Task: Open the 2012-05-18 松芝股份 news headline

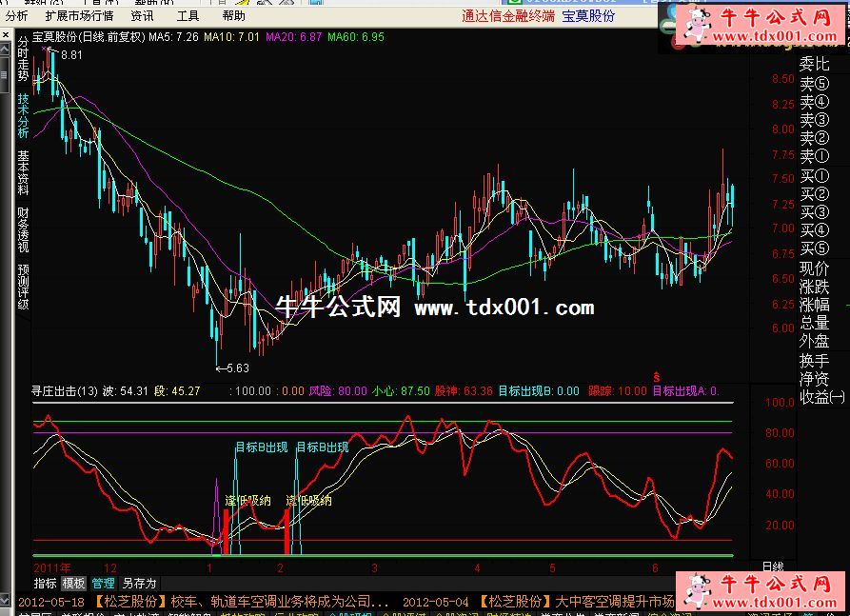Action: click(204, 602)
